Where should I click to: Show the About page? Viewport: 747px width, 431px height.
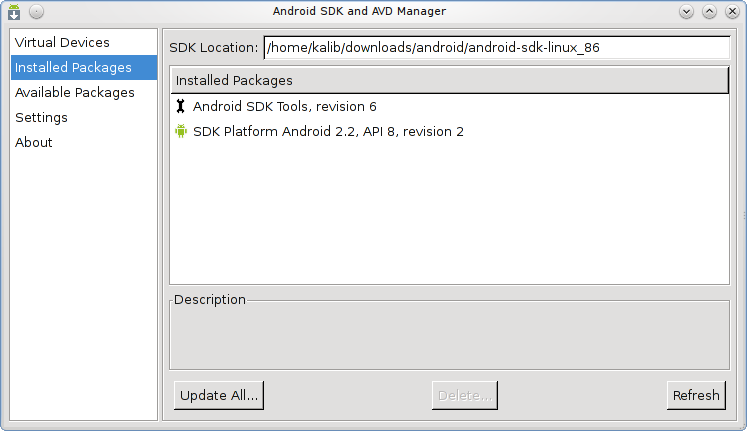click(x=34, y=143)
